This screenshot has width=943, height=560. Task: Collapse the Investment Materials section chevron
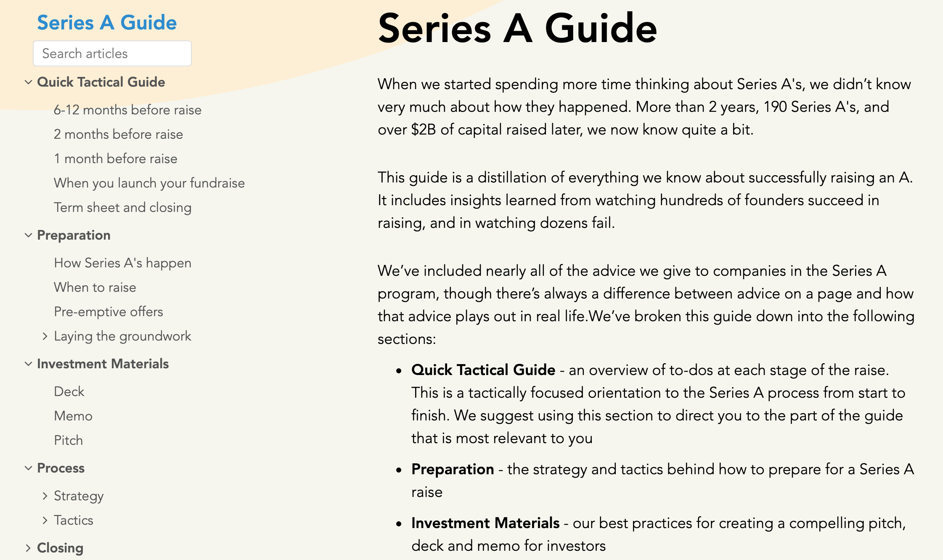click(28, 364)
